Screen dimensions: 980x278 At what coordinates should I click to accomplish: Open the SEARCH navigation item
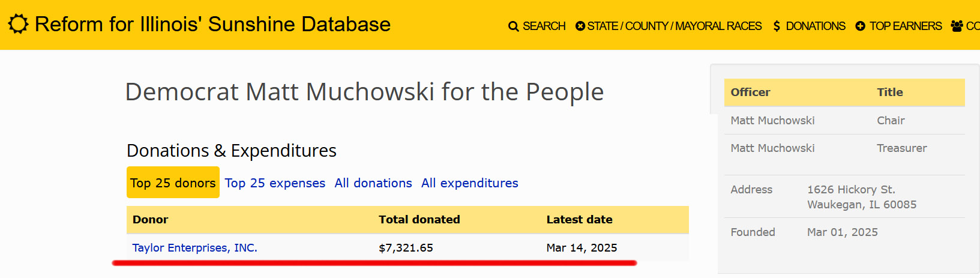tap(544, 26)
